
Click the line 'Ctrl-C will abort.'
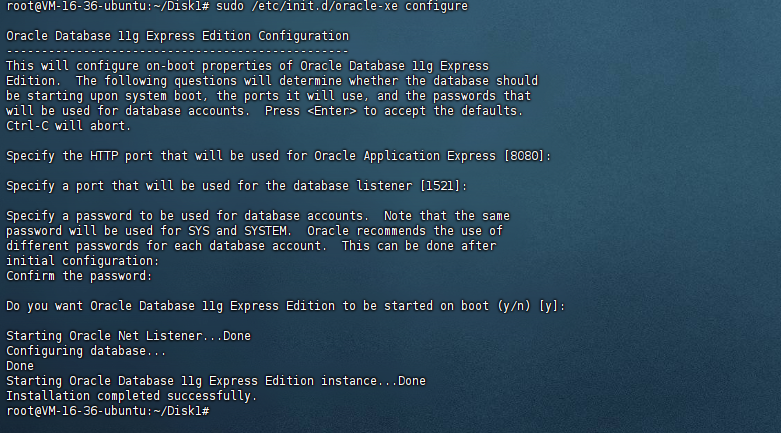68,126
